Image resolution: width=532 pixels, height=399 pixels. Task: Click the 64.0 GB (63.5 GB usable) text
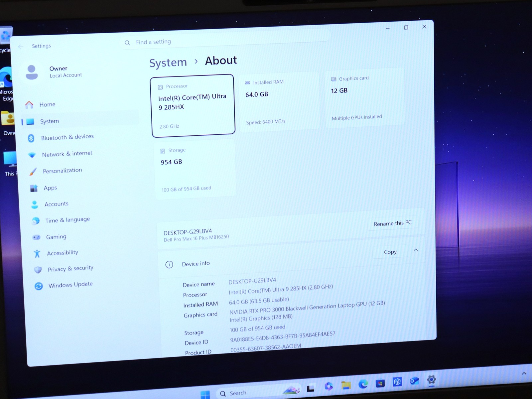(259, 301)
